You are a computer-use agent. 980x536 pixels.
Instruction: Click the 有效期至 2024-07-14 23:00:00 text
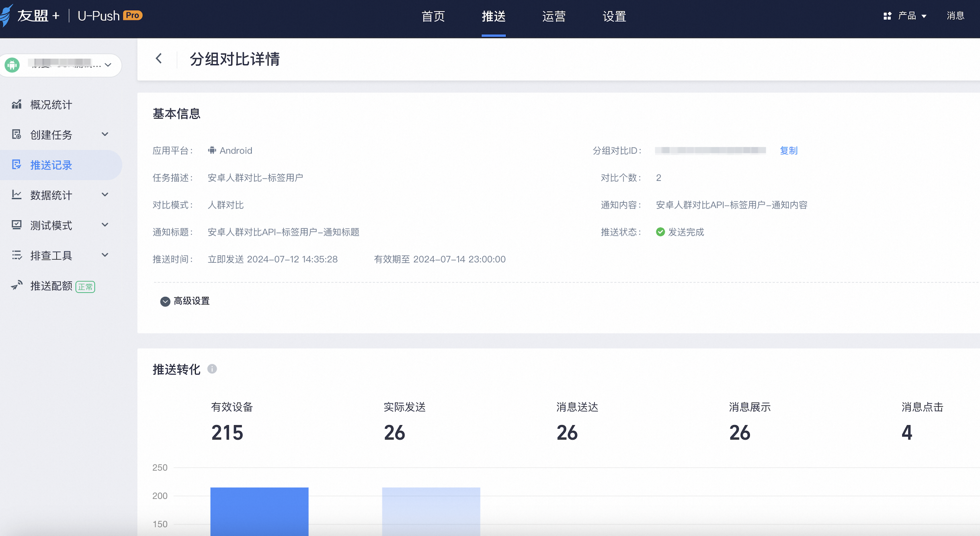(x=440, y=259)
